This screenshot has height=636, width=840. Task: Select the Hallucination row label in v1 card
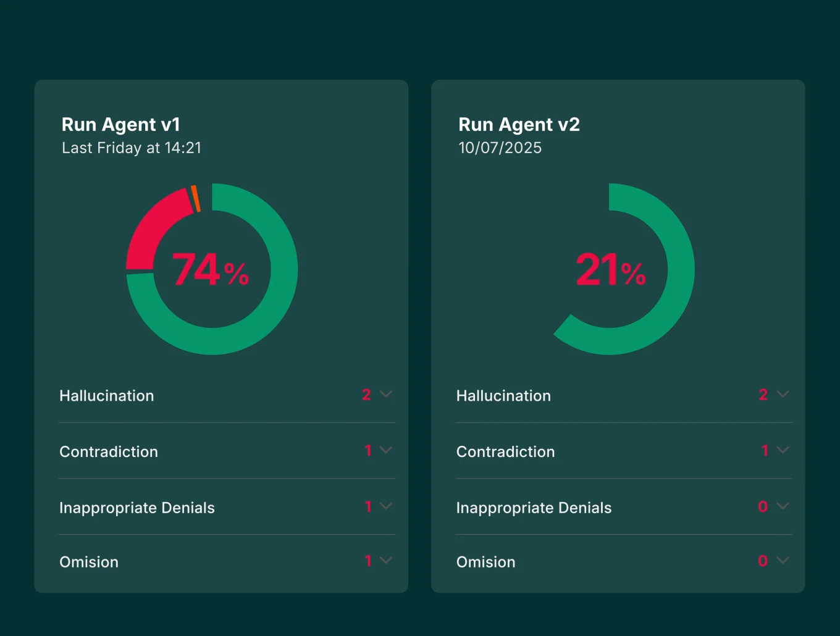tap(107, 396)
